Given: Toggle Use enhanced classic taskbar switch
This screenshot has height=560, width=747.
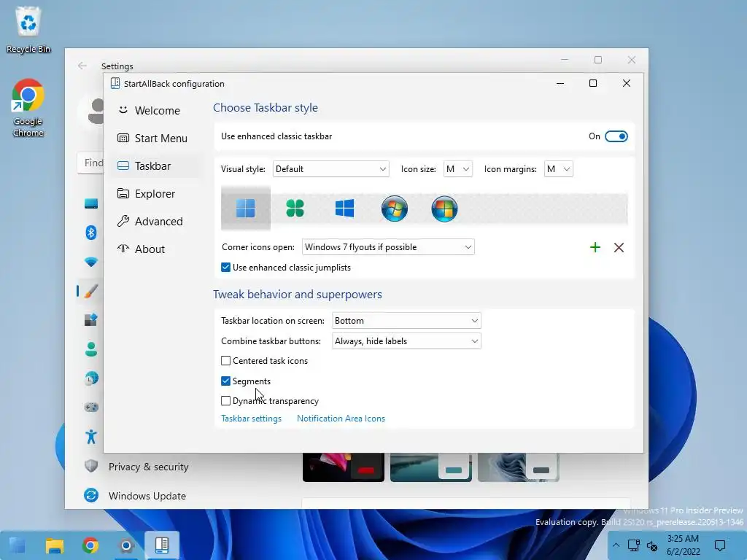Looking at the screenshot, I should (x=616, y=136).
